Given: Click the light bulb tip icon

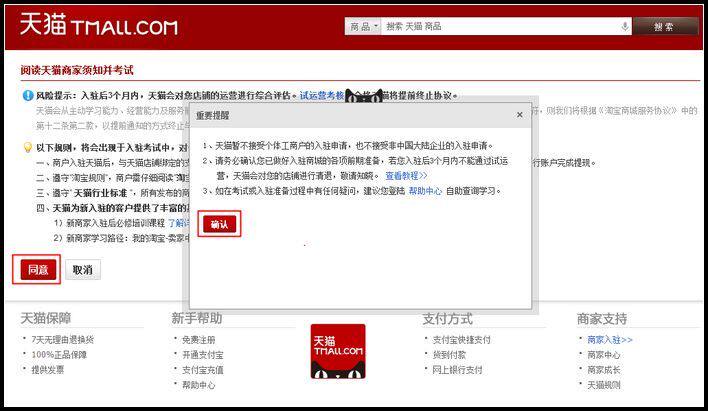Looking at the screenshot, I should click(28, 148).
